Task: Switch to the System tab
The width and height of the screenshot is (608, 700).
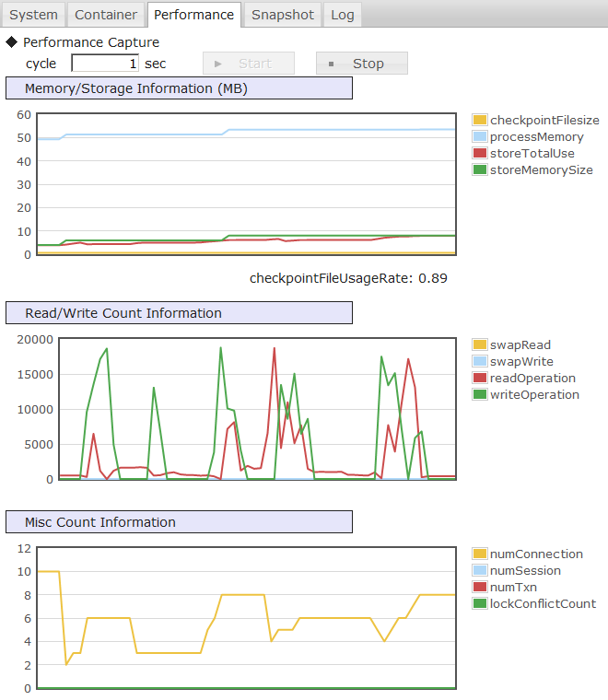Action: 34,15
